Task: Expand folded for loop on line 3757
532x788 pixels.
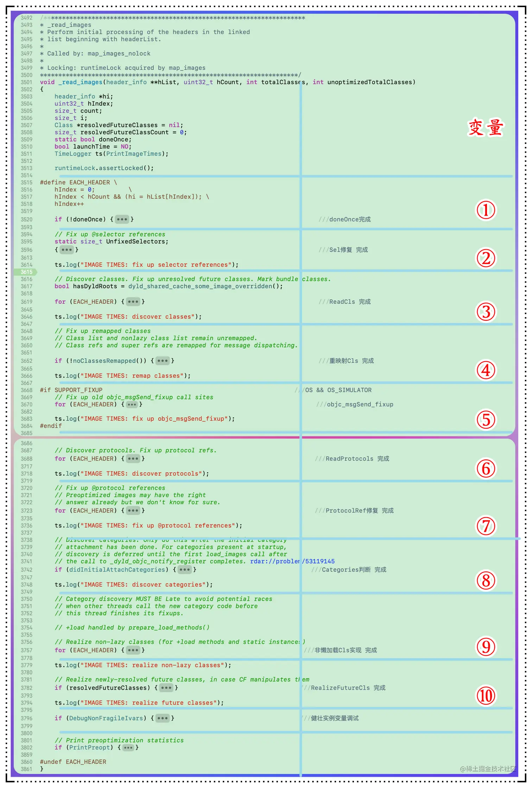Action: tap(133, 650)
